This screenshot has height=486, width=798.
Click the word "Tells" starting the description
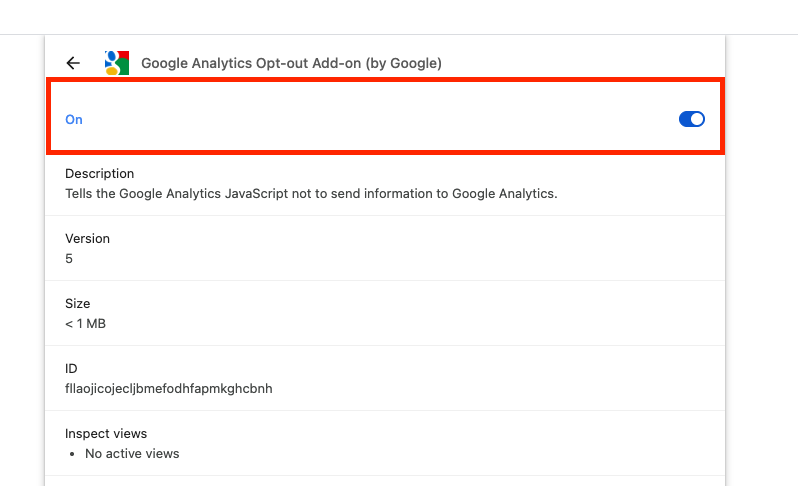tap(79, 194)
